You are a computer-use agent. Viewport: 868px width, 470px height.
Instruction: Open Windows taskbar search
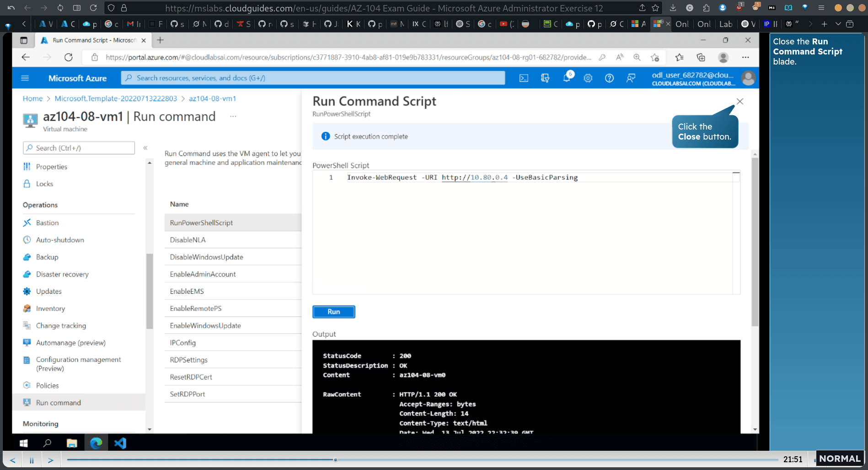[x=47, y=443]
